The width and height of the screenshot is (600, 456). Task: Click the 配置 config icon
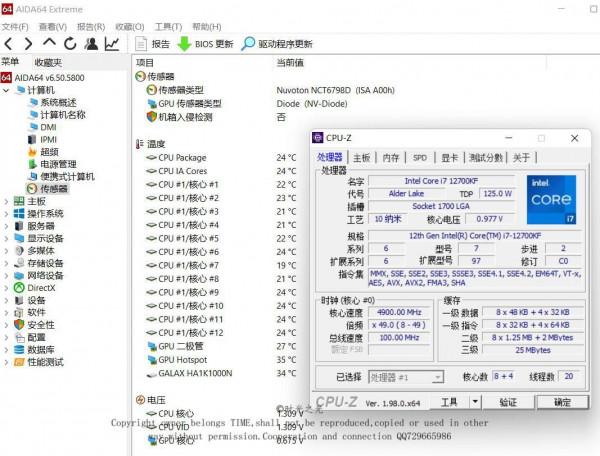point(19,337)
